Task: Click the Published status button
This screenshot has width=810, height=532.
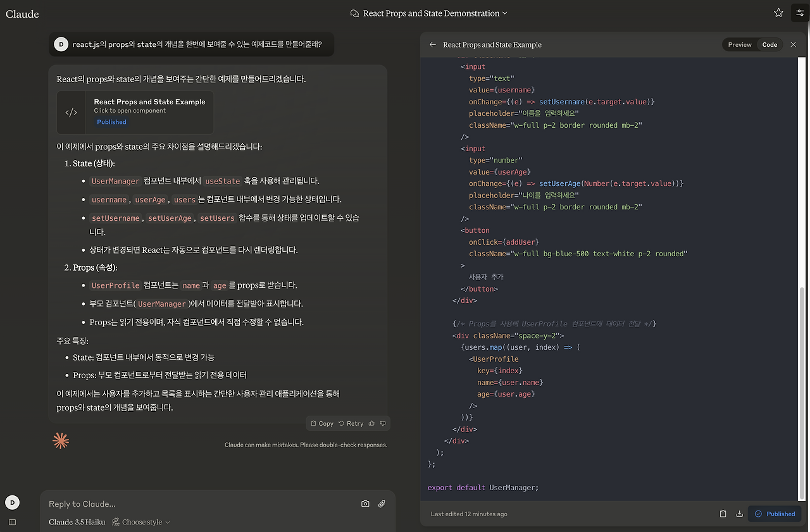Action: pos(774,514)
